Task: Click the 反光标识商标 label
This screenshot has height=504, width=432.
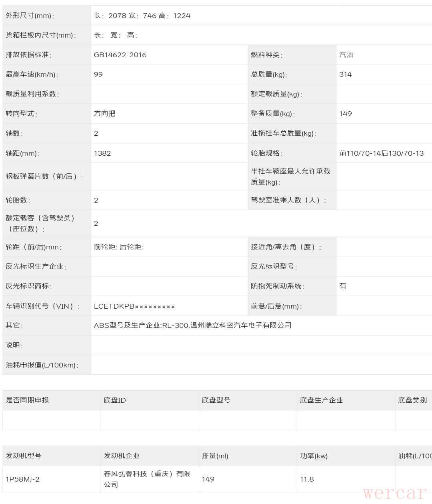Action: (x=28, y=286)
